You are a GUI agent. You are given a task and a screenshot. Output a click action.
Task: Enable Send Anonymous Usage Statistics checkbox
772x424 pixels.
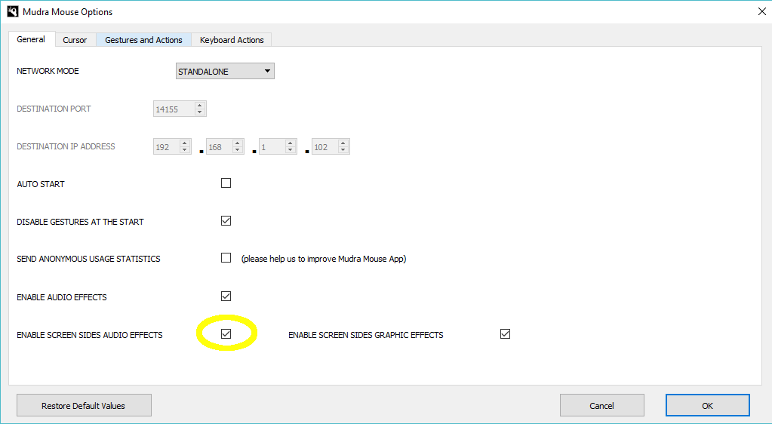click(226, 258)
